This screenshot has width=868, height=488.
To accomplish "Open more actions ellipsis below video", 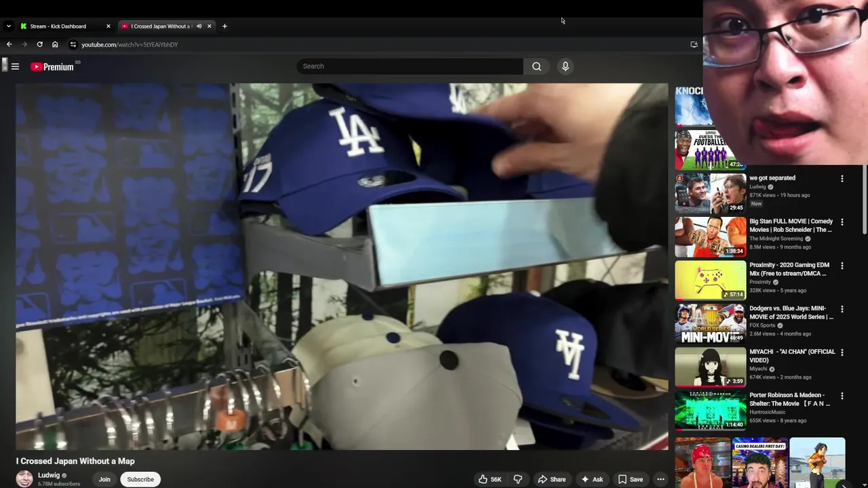I will (660, 479).
